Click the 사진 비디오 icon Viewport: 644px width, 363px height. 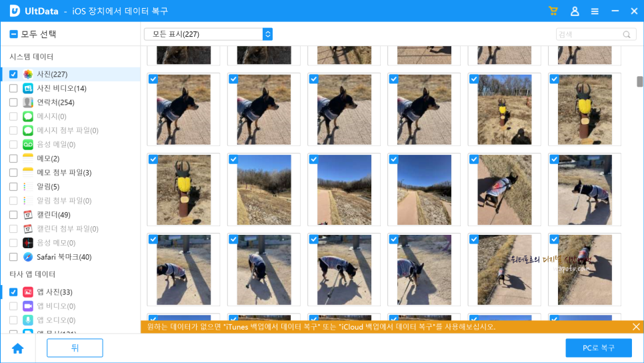28,88
